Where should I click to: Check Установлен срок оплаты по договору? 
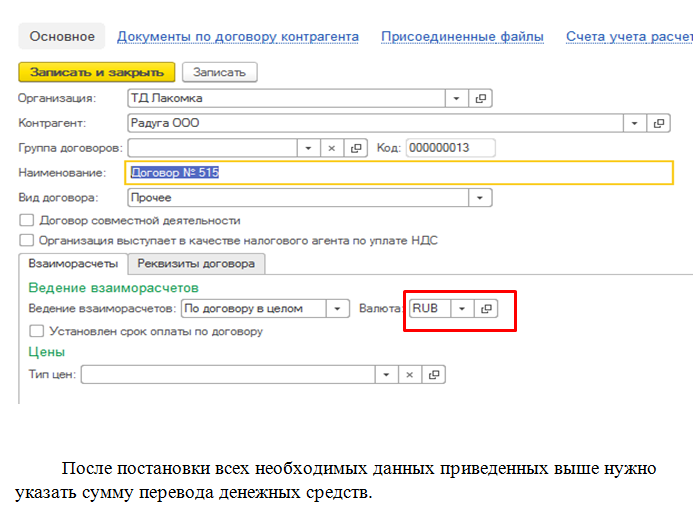pyautogui.click(x=37, y=331)
